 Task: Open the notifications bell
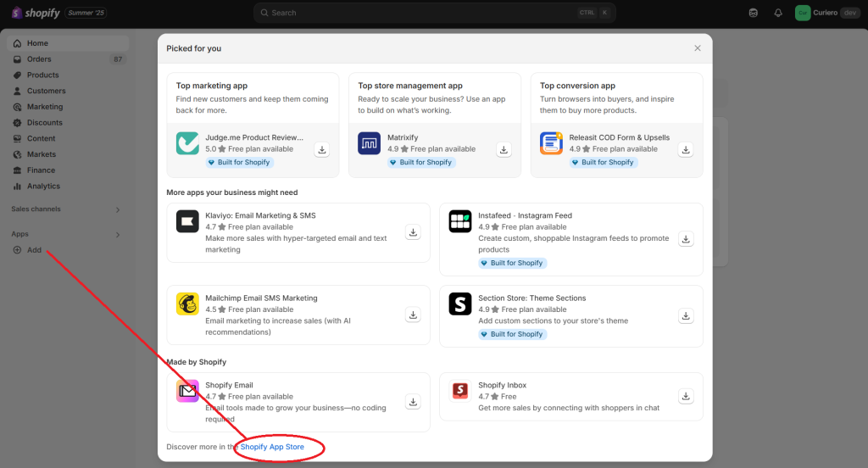point(778,13)
